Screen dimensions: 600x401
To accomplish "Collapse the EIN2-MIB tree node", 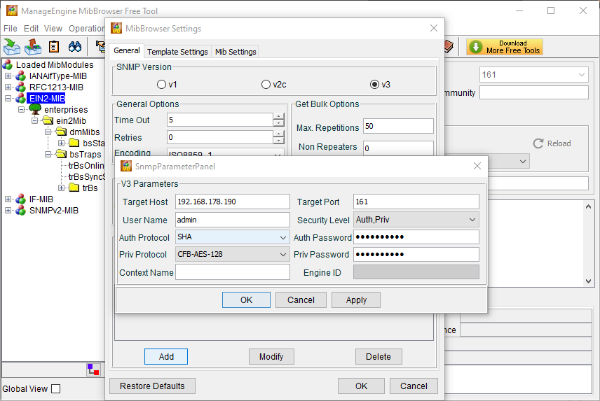I will tap(8, 98).
